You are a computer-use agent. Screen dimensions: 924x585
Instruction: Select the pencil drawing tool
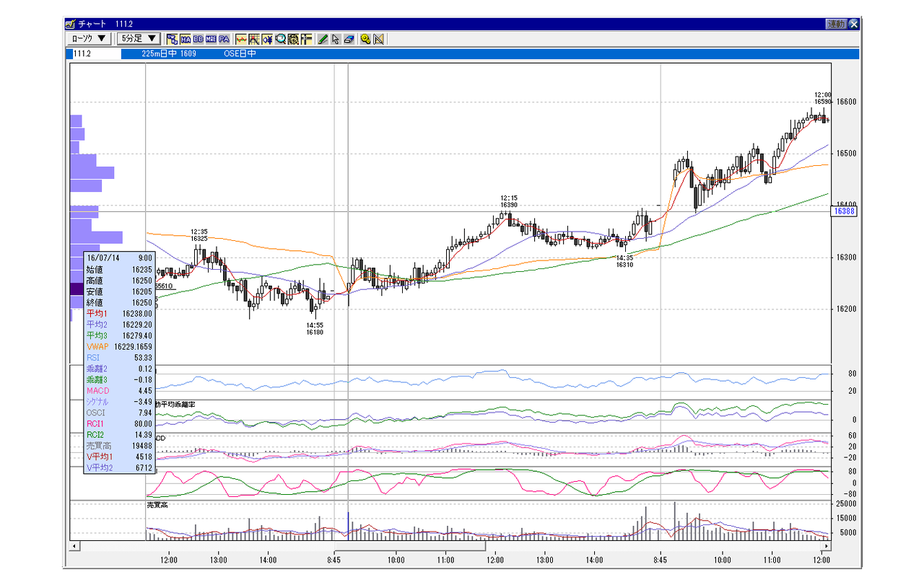[x=323, y=39]
